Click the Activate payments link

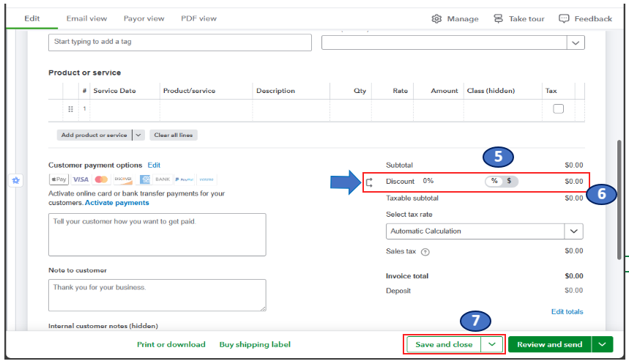(x=116, y=203)
